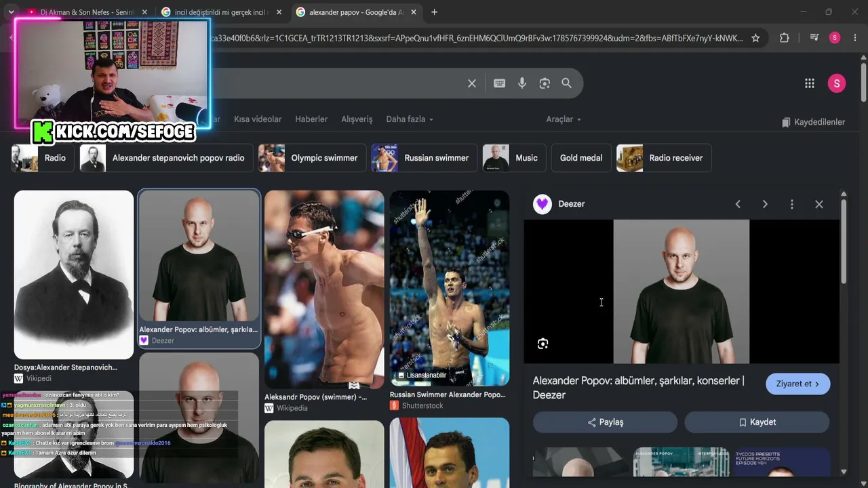This screenshot has width=868, height=488.
Task: Open Chrome profile avatar in toolbar
Action: [x=835, y=38]
